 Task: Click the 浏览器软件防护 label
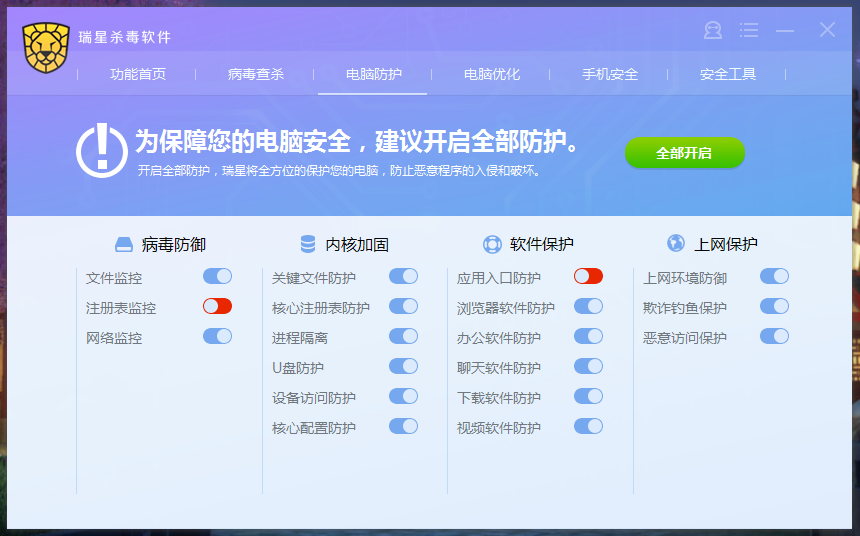[506, 308]
